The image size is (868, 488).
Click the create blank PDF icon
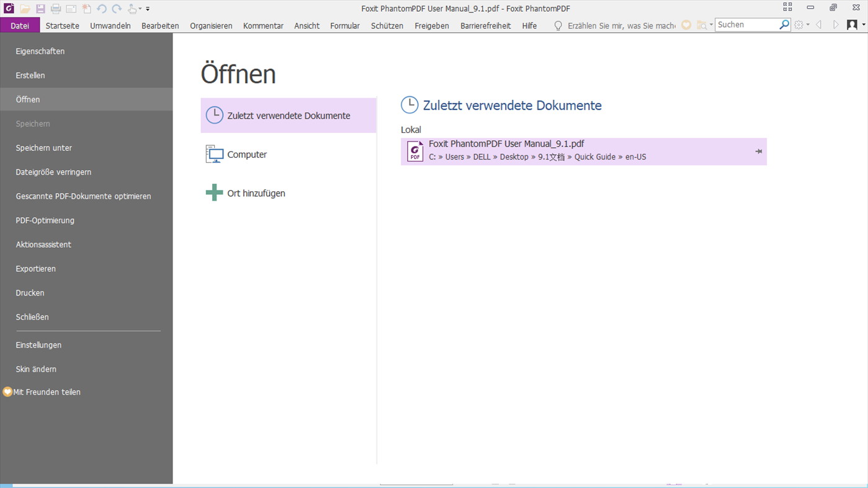pyautogui.click(x=87, y=9)
